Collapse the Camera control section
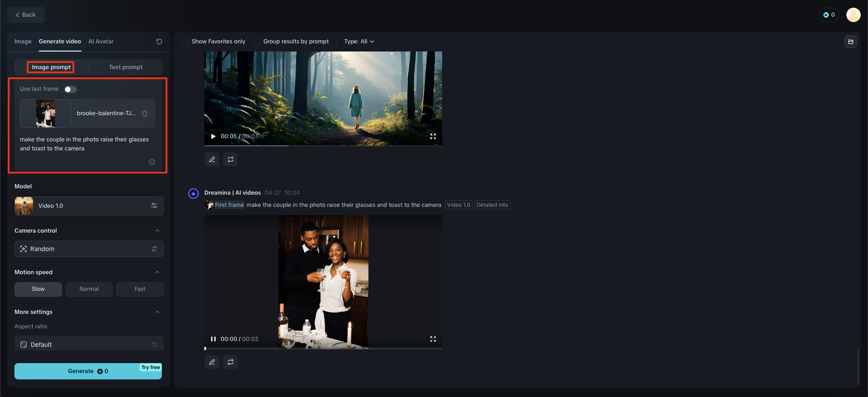Image resolution: width=868 pixels, height=397 pixels. pos(157,231)
